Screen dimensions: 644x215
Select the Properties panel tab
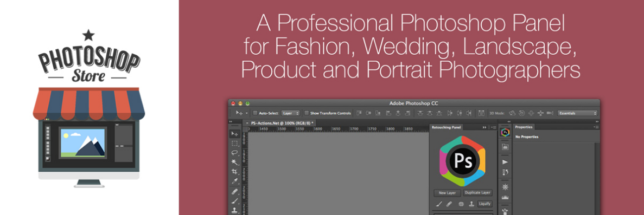524,127
